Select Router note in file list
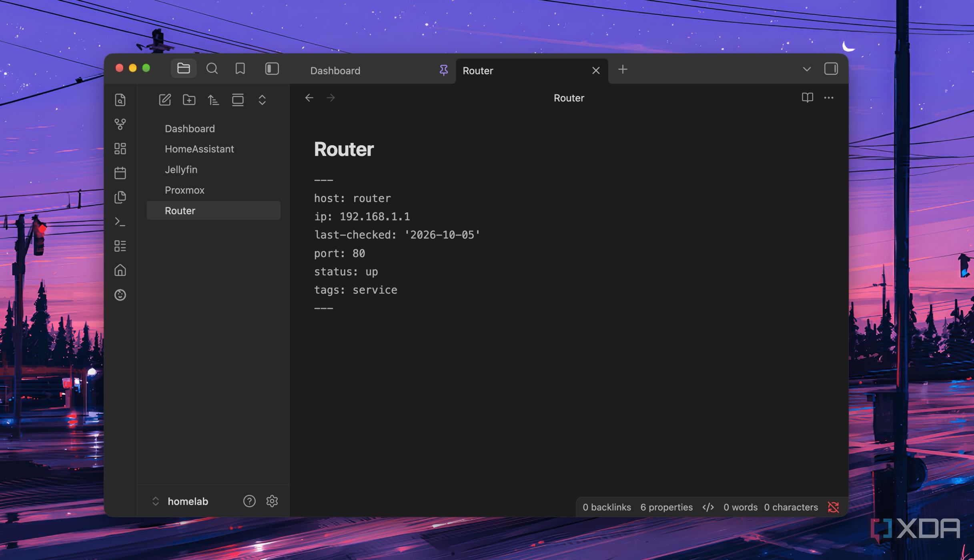 213,210
